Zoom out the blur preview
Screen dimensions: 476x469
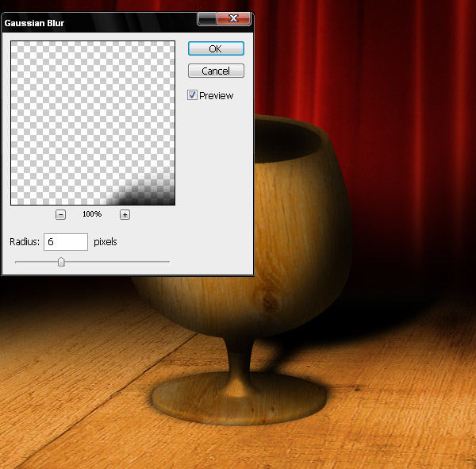coord(61,215)
